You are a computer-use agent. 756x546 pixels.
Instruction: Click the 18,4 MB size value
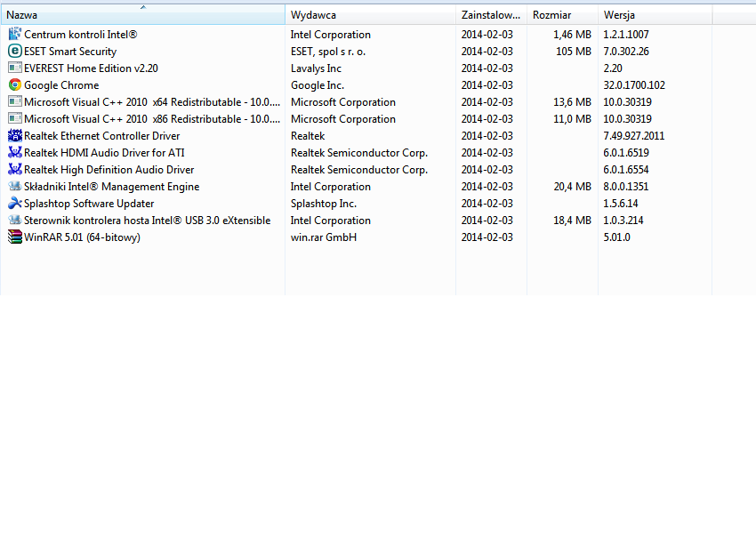572,221
